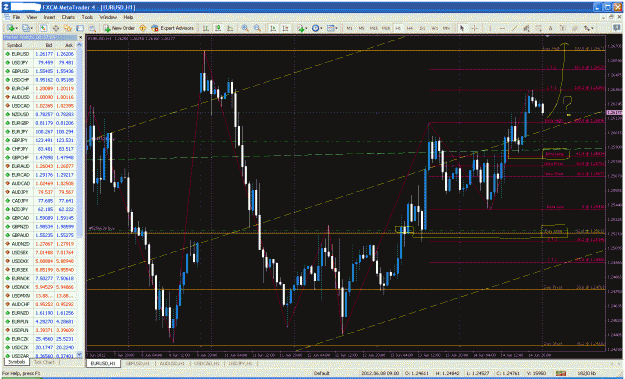This screenshot has width=625, height=379.
Task: Click the Zoom Out magnifier icon
Action: [257, 28]
